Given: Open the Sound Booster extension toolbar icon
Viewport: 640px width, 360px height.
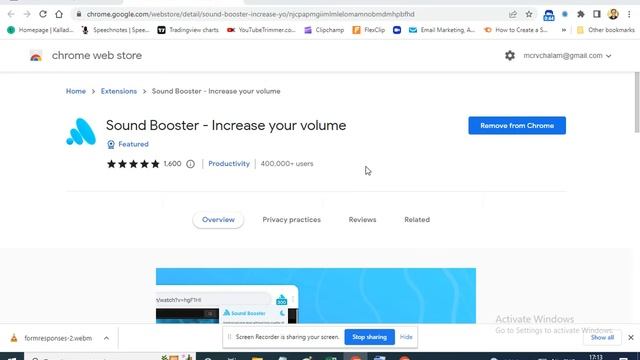Looking at the screenshot, I should pyautogui.click(x=549, y=15).
